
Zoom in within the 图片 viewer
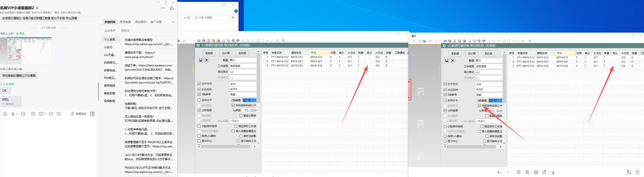(x=527, y=172)
